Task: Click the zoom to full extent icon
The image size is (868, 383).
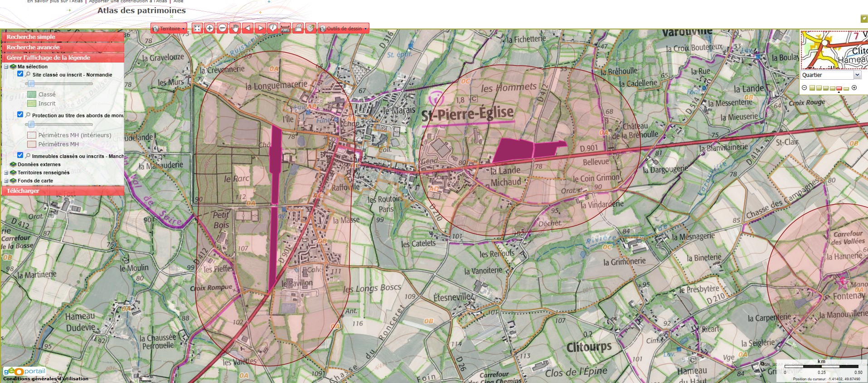Action: point(197,28)
